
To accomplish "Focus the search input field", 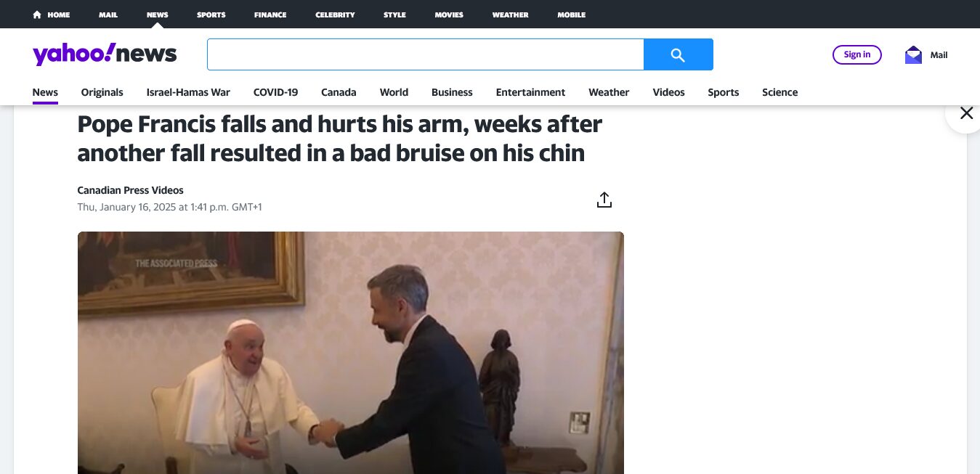I will coord(426,54).
